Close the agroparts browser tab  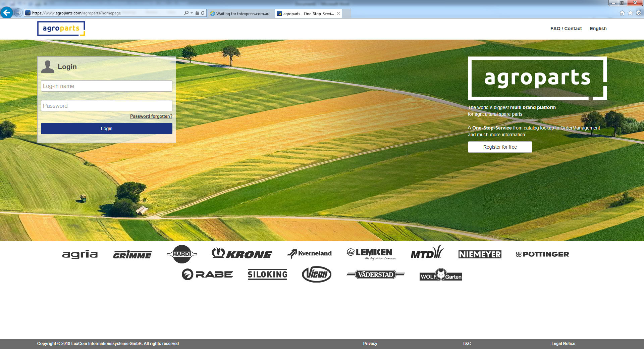click(338, 13)
